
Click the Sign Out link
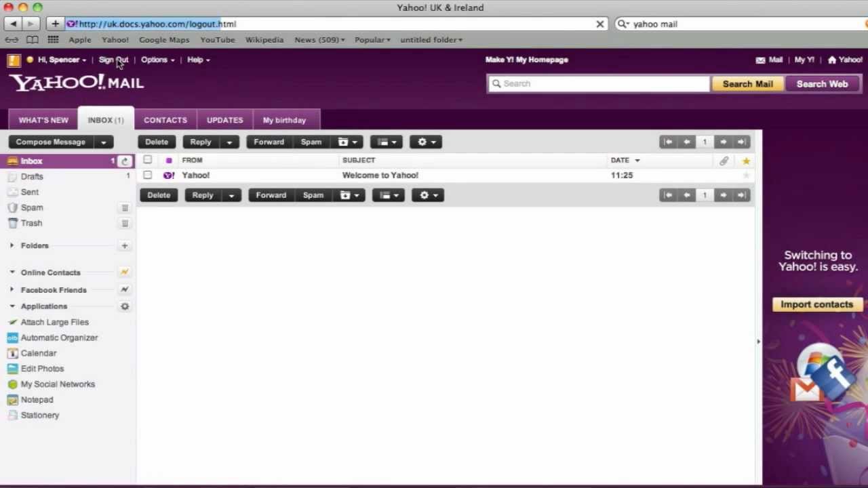tap(113, 60)
